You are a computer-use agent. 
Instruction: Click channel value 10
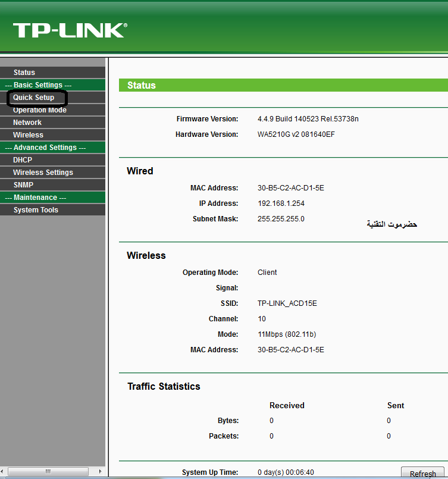point(262,319)
